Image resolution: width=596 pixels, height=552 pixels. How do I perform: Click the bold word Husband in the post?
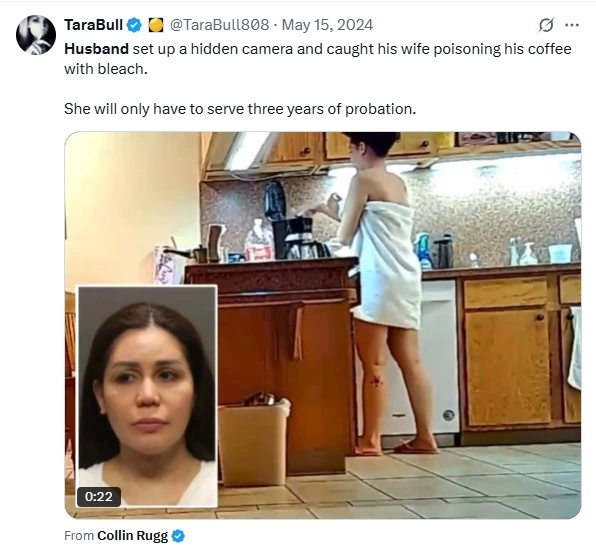(97, 49)
